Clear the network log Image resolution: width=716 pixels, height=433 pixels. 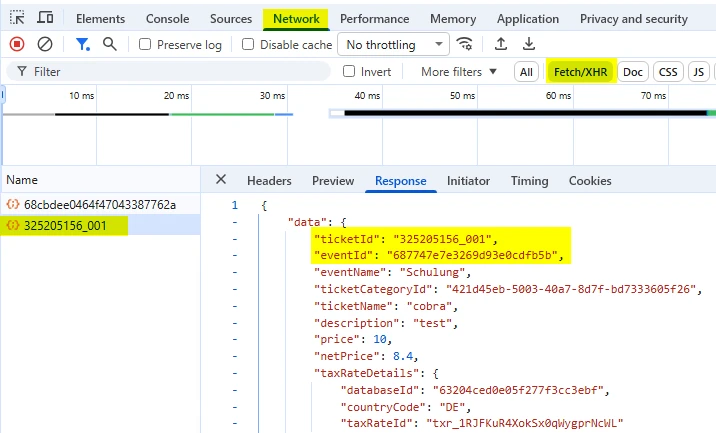pyautogui.click(x=45, y=44)
